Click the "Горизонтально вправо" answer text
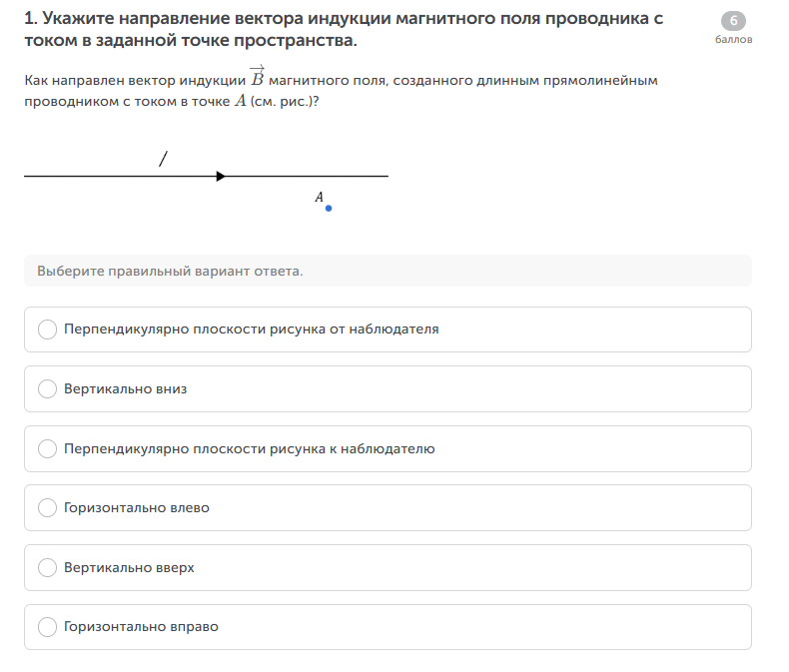The image size is (789, 672). pos(141,628)
